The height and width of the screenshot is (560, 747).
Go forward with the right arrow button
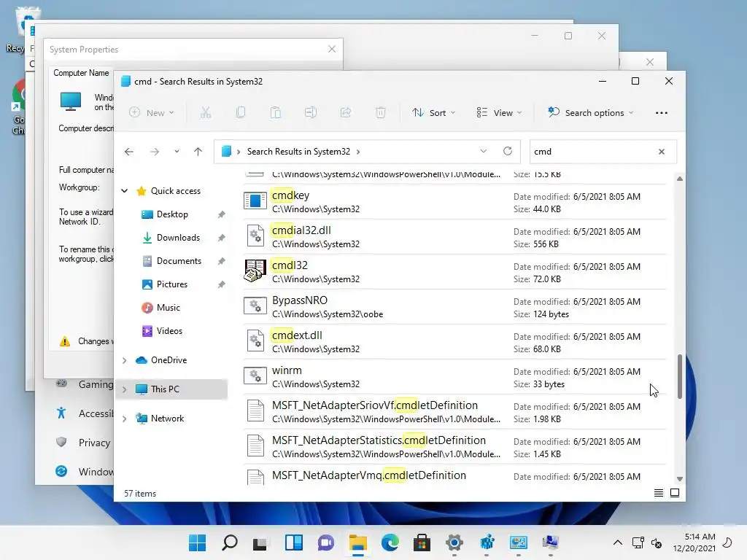tap(155, 152)
